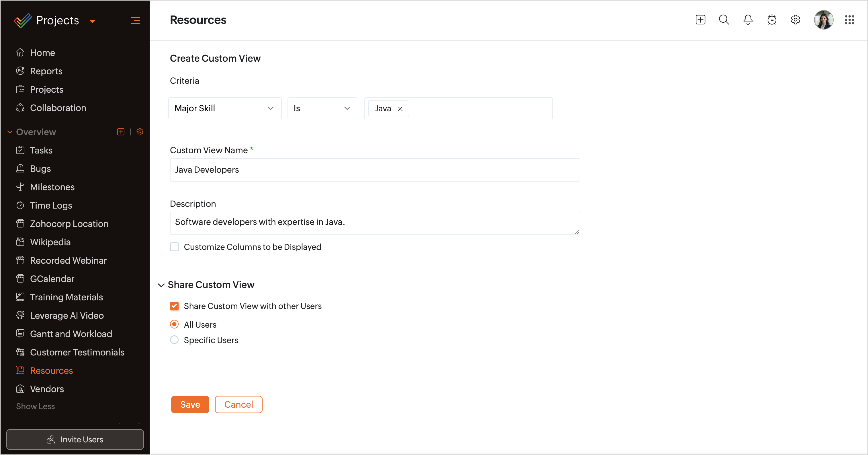868x455 pixels.
Task: Open the Is condition dropdown
Action: click(322, 108)
